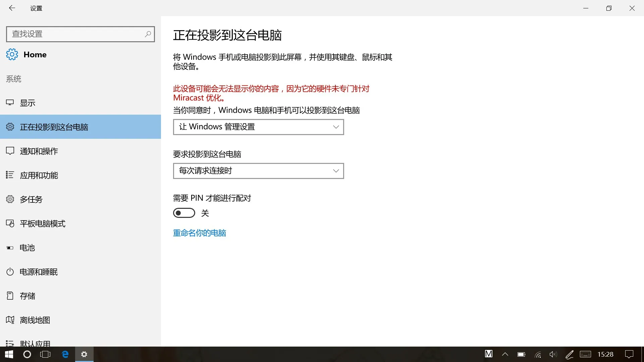The image size is (644, 362).
Task: Click the M input method tray icon
Action: 489,354
